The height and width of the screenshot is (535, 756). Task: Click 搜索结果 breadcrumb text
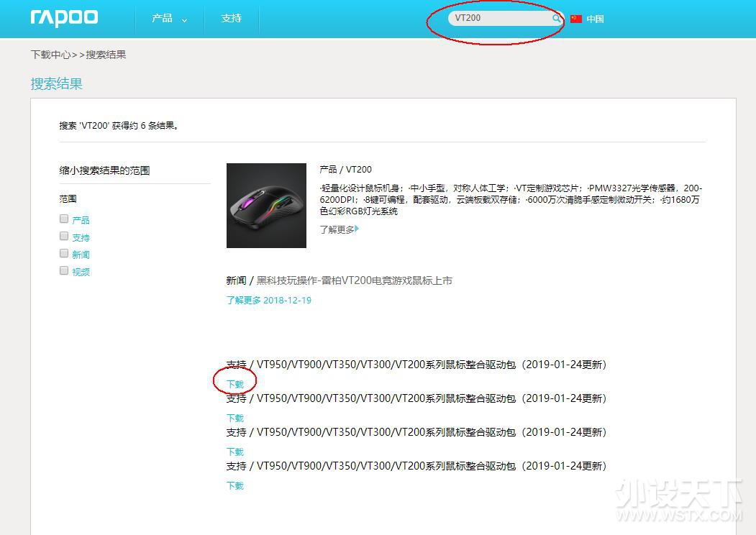106,55
